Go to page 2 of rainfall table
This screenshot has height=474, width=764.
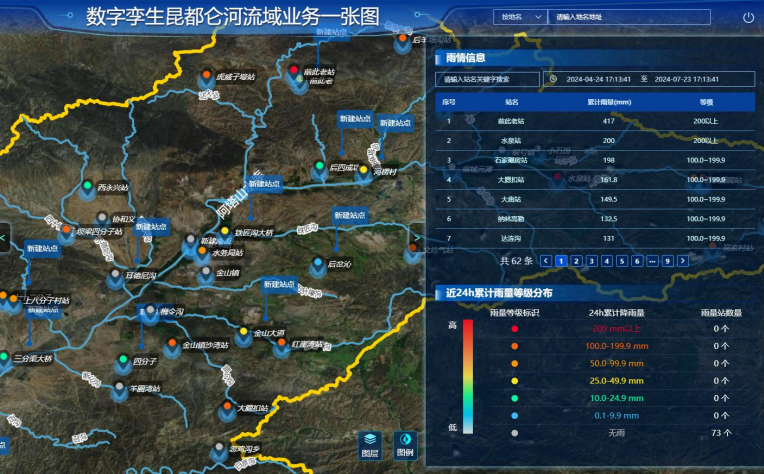[x=576, y=261]
